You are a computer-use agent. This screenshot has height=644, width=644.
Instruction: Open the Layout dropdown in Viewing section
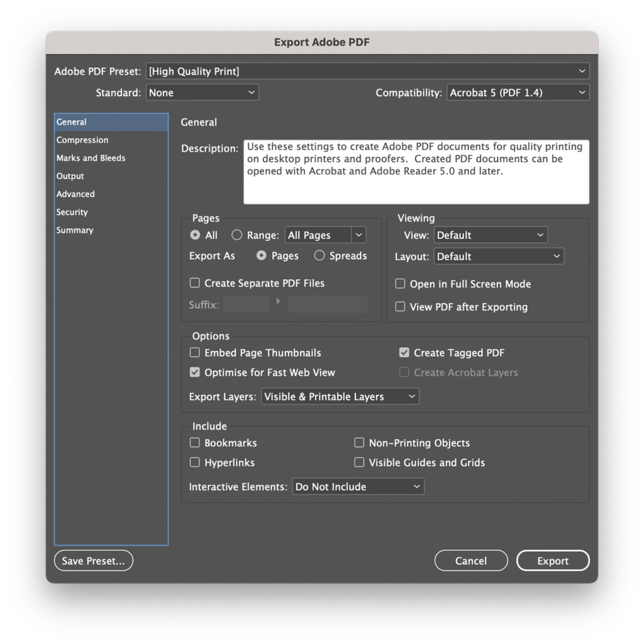point(499,256)
